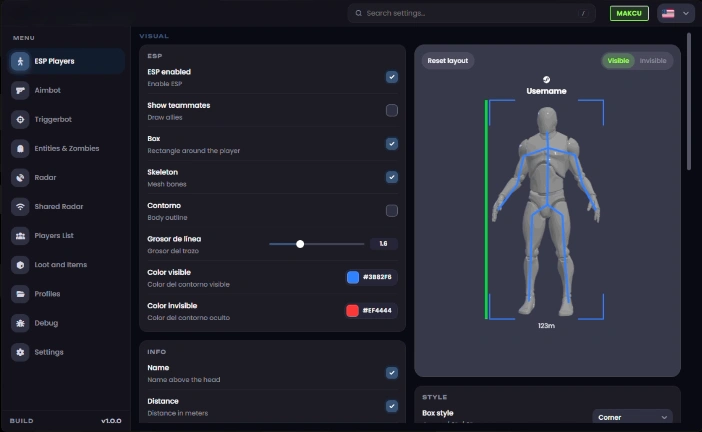
Task: Open the Box style Corner dropdown
Action: click(x=632, y=417)
